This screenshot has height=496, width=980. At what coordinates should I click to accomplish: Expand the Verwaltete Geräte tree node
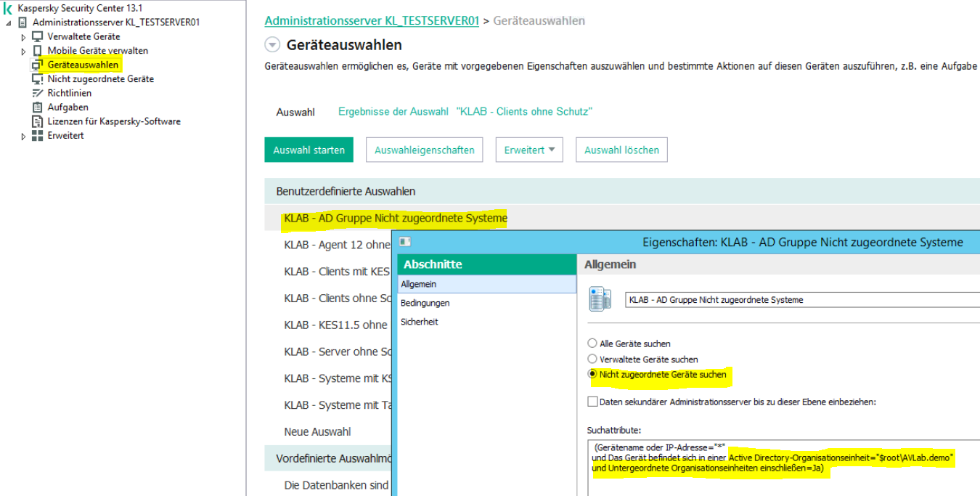tap(23, 37)
